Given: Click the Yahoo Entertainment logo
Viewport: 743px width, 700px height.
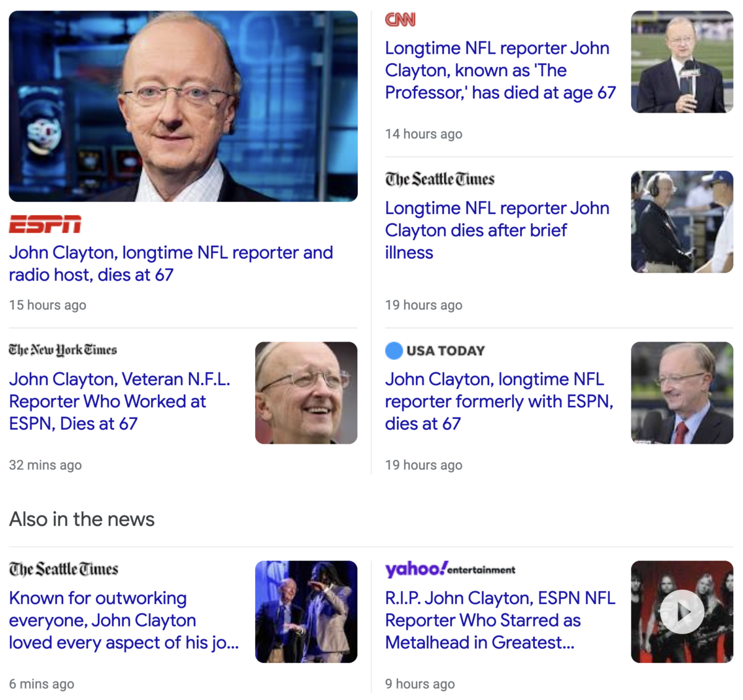Looking at the screenshot, I should (450, 569).
